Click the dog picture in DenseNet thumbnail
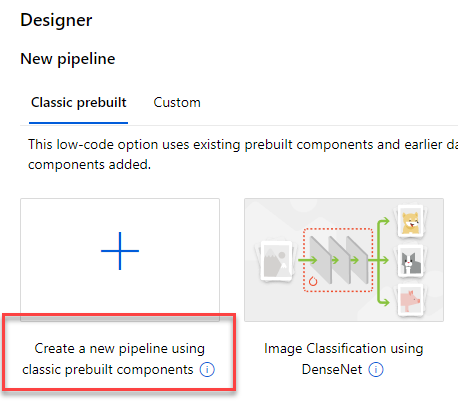The width and height of the screenshot is (458, 404). coord(410,222)
